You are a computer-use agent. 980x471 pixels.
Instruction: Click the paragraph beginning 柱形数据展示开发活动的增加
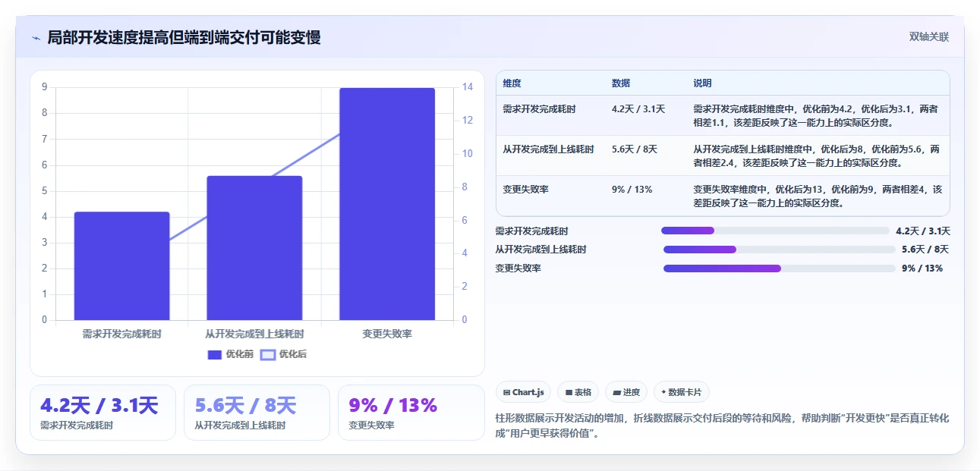coord(722,426)
